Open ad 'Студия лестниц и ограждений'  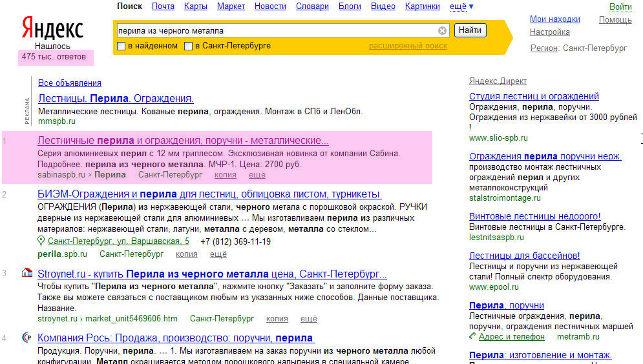coord(534,96)
